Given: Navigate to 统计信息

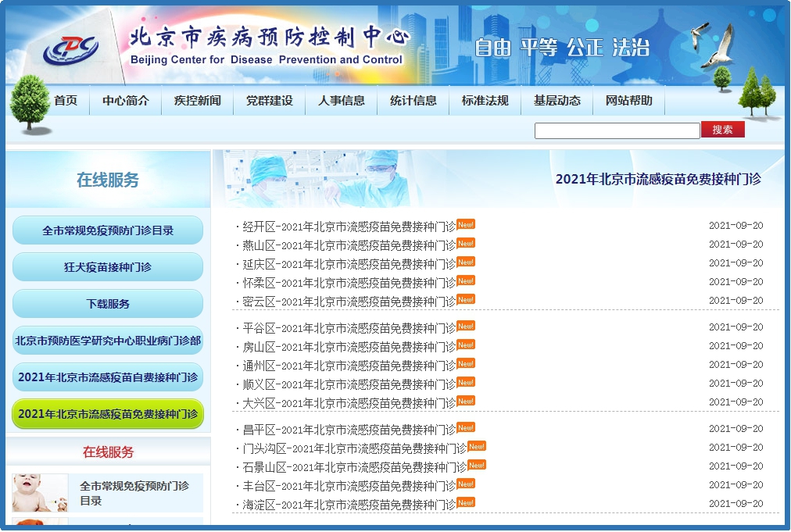Looking at the screenshot, I should pos(413,100).
